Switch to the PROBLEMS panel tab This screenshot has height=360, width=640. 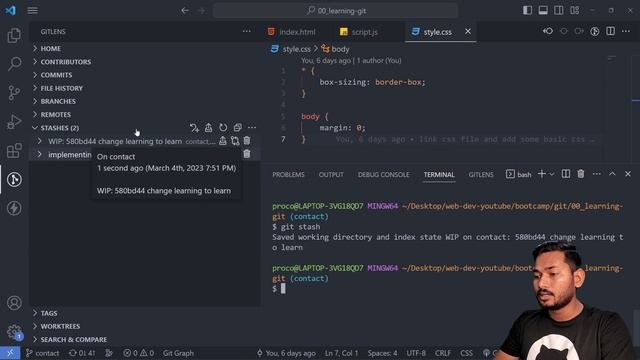[x=288, y=175]
